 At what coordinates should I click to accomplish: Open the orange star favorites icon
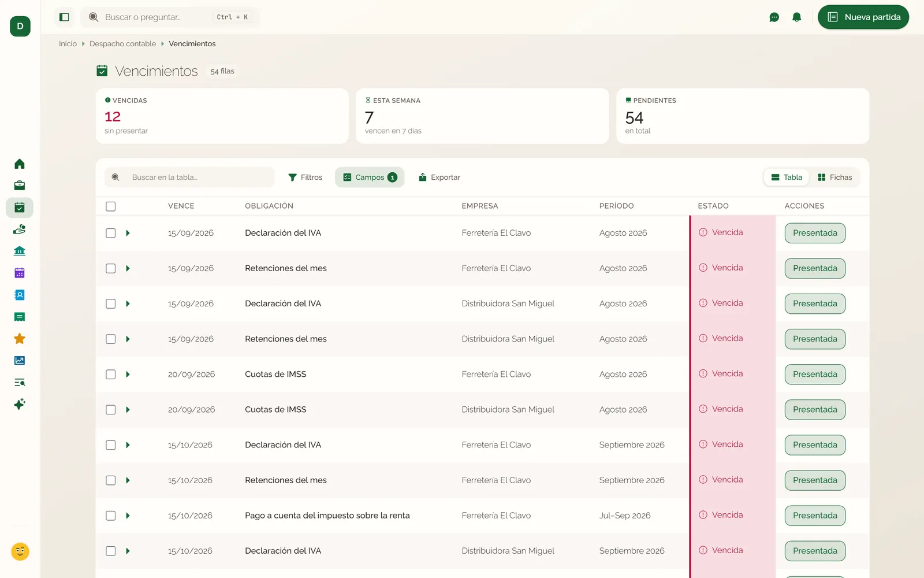pyautogui.click(x=20, y=339)
